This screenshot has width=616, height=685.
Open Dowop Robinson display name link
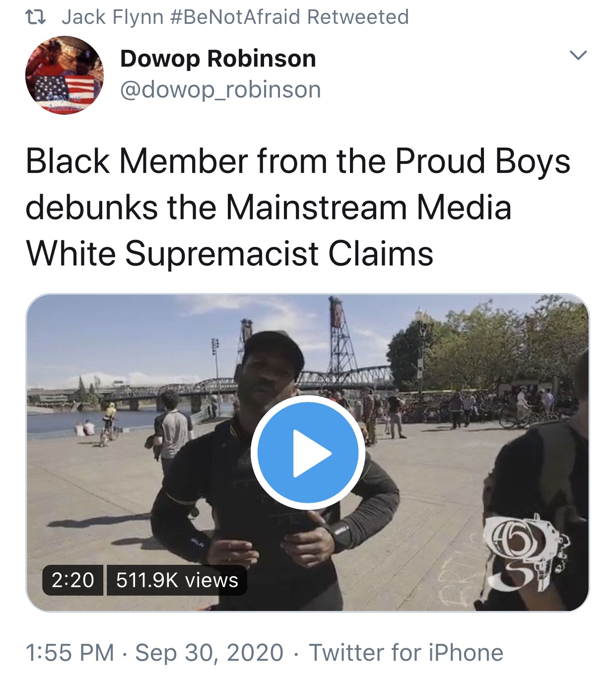pos(218,59)
